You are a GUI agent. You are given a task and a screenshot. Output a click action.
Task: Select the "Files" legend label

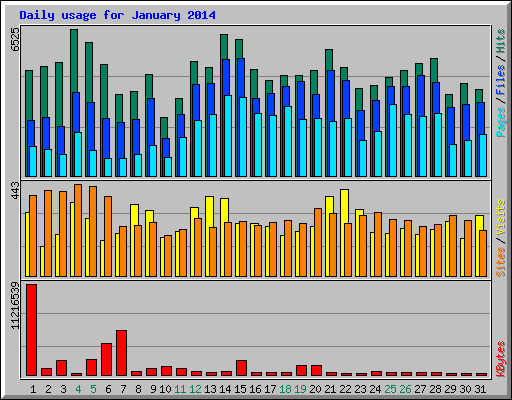coord(501,80)
